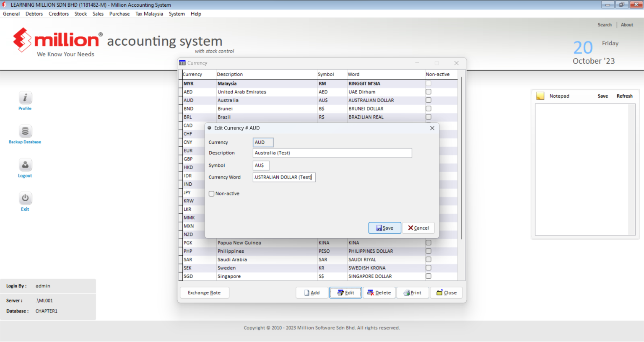The image size is (644, 342).
Task: Click the About link
Action: coord(627,25)
